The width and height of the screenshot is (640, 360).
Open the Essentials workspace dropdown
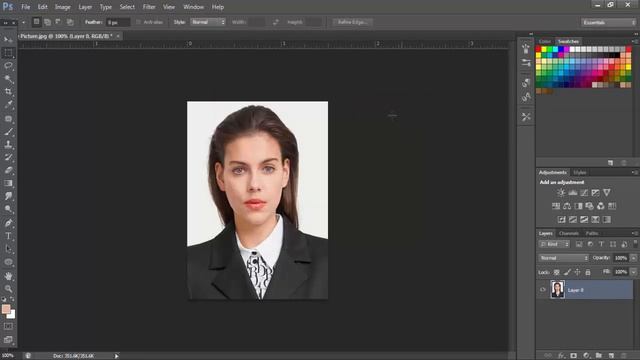point(609,22)
